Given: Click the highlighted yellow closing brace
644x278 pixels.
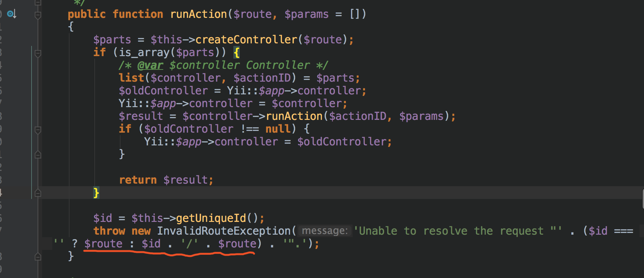Looking at the screenshot, I should 96,193.
